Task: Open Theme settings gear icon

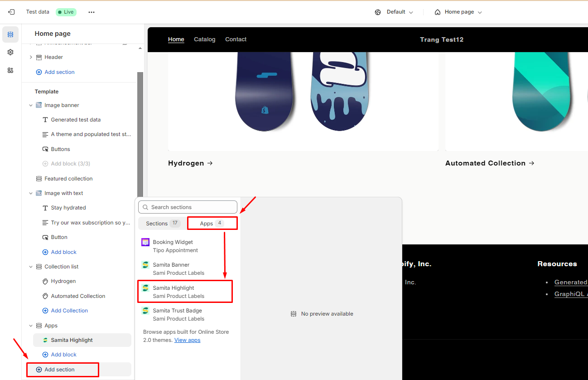Action: pyautogui.click(x=10, y=53)
